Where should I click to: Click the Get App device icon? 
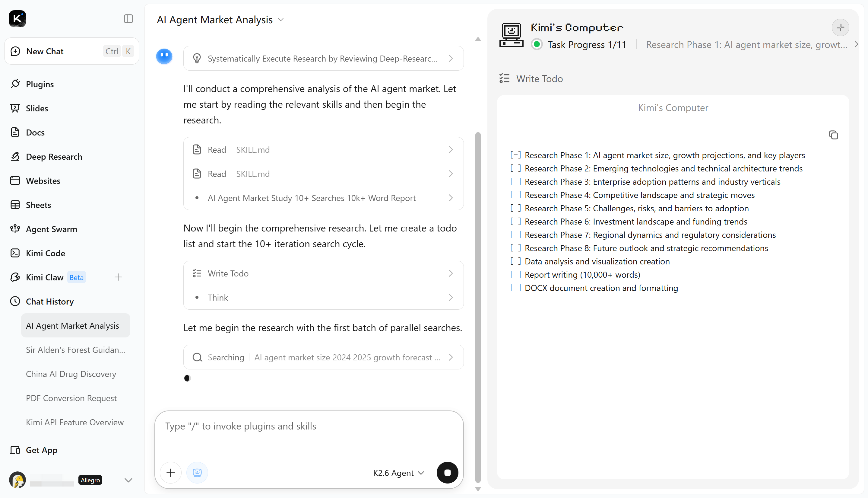click(15, 450)
